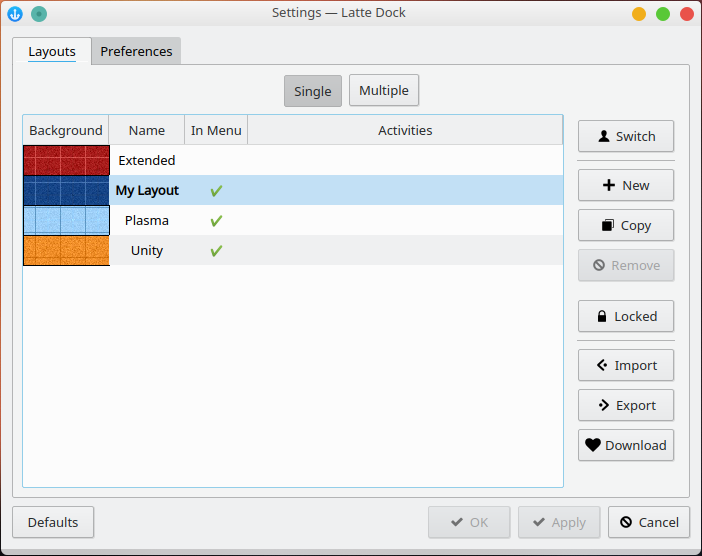Toggle In Menu checkmark for My Layout
Viewport: 702px width, 556px height.
[216, 191]
